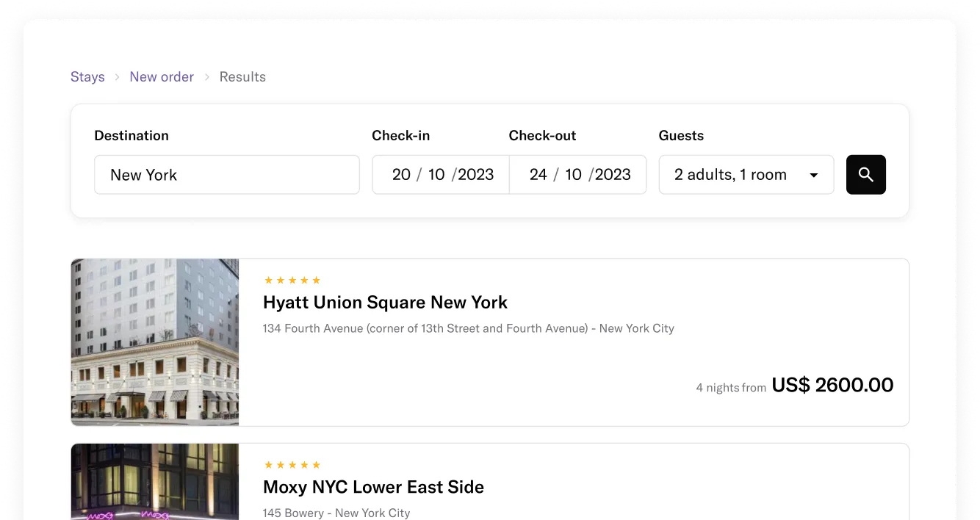The height and width of the screenshot is (520, 980).
Task: Click the Moxy five-star rating icons
Action: point(292,465)
